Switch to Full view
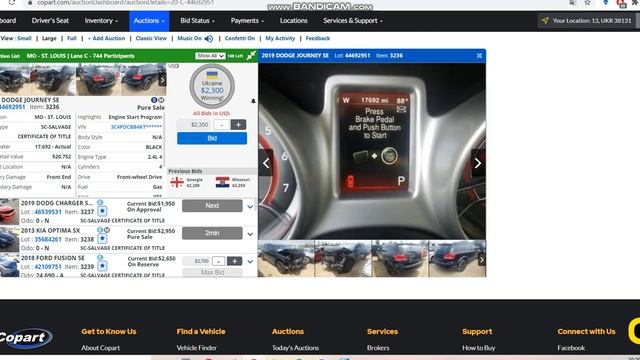 (72, 38)
